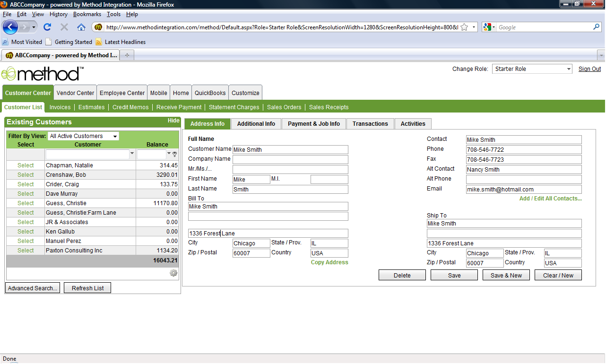Go to the browser Home page icon
This screenshot has height=364, width=606.
point(81,27)
